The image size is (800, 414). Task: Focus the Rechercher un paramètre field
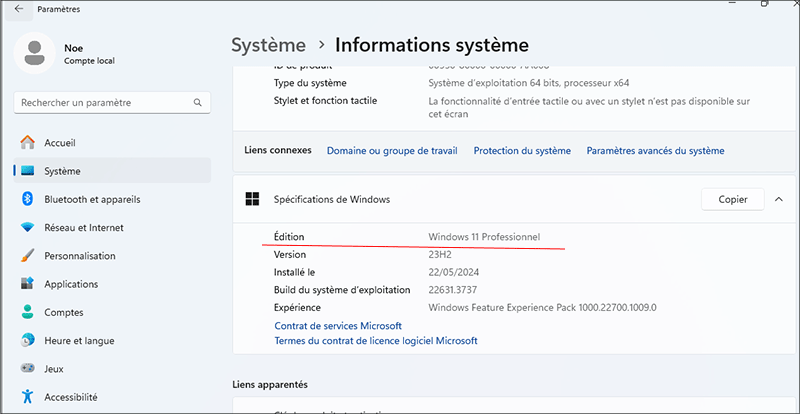112,103
